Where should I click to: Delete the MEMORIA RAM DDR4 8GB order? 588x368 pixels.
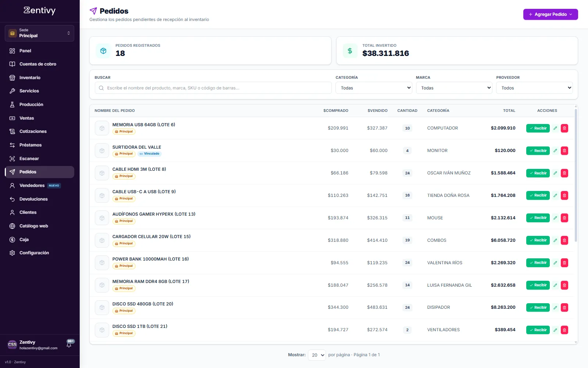point(564,285)
